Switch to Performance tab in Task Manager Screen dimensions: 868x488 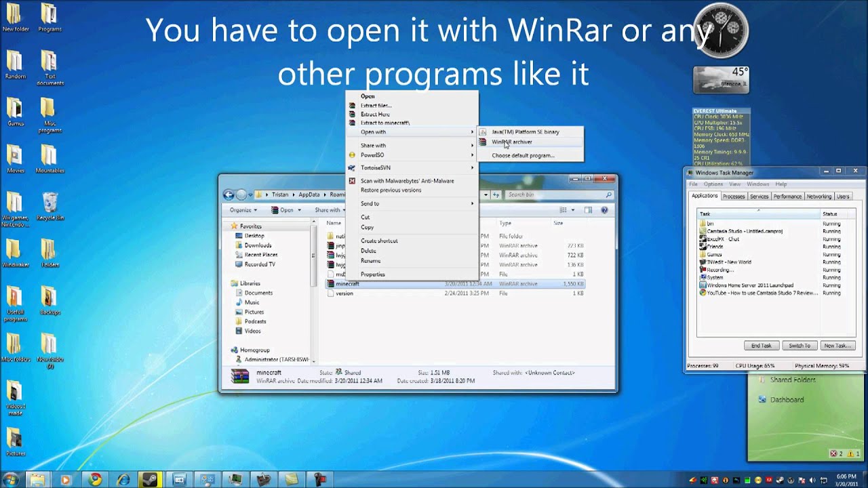click(x=787, y=197)
